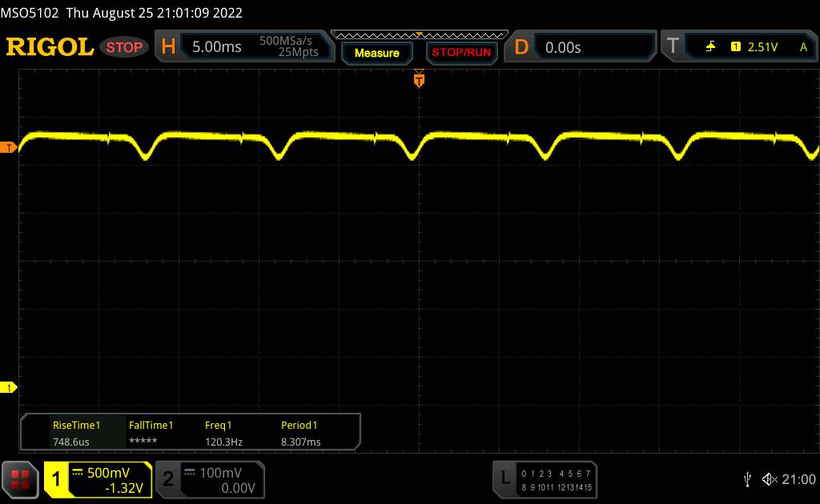Click the trigger sweep mode A
Screen dimensions: 820x504
point(804,47)
